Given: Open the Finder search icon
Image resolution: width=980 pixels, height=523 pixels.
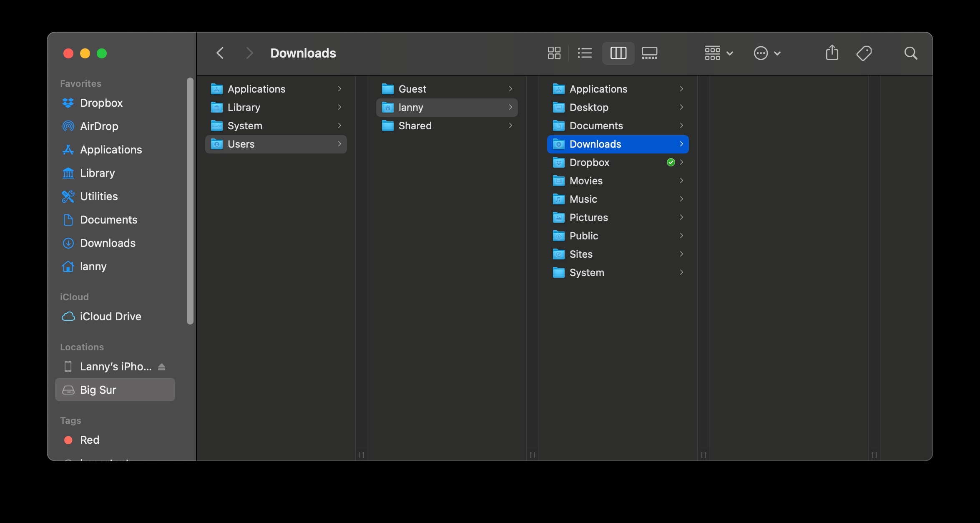Looking at the screenshot, I should click(910, 53).
